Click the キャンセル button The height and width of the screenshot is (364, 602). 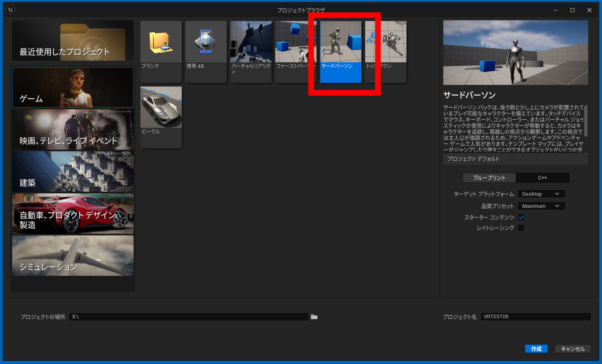click(x=572, y=349)
